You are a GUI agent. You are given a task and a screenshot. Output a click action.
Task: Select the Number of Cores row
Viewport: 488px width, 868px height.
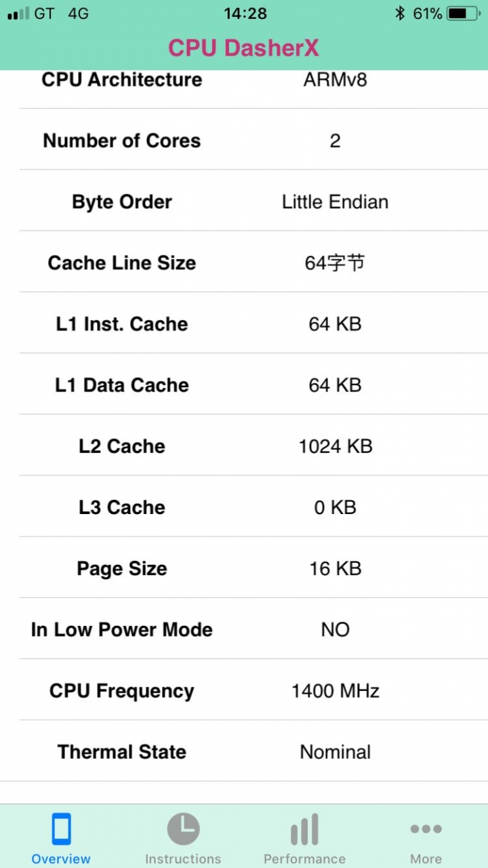coord(253,140)
